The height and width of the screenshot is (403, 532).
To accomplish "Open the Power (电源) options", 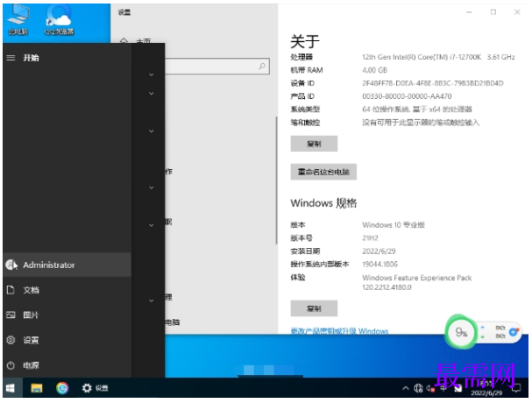I will pos(67,365).
